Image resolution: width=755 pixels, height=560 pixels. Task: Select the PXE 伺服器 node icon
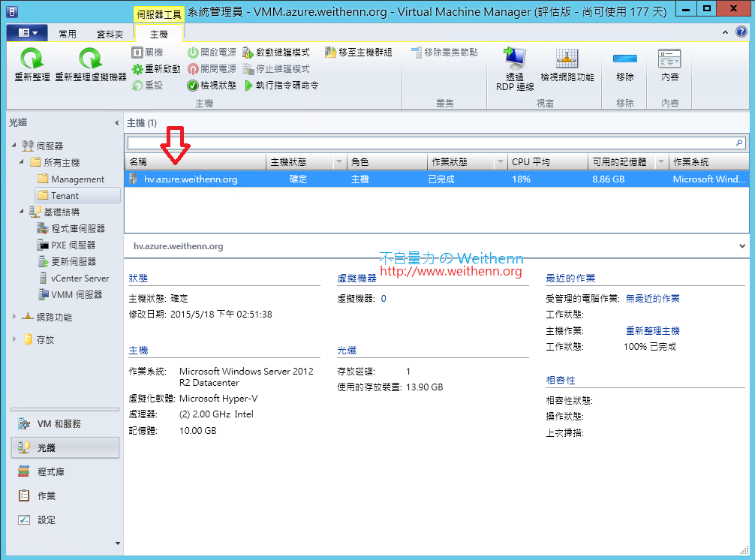tap(42, 245)
